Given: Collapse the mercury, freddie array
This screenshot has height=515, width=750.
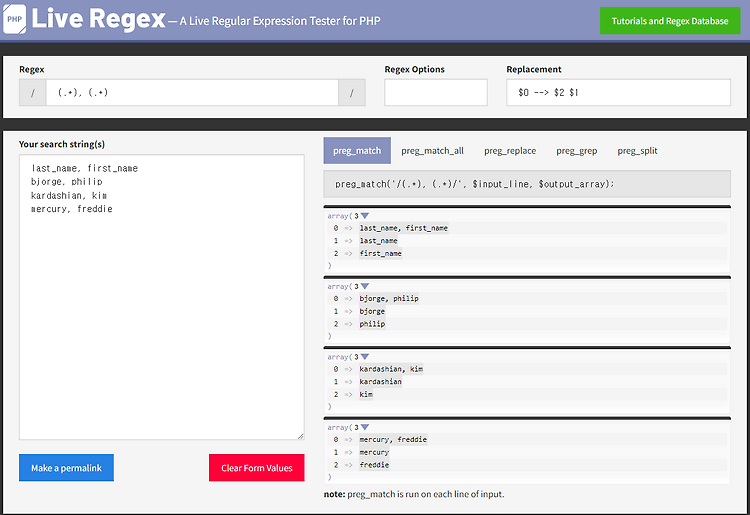Looking at the screenshot, I should point(365,427).
